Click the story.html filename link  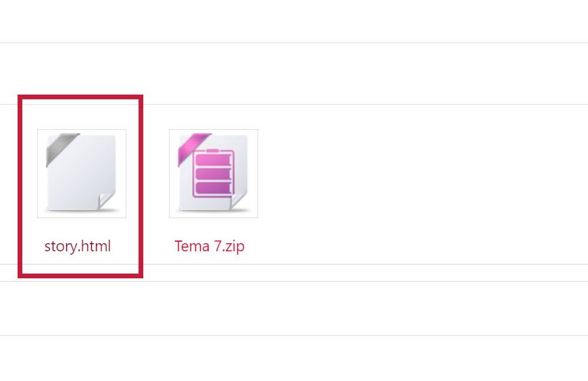coord(78,247)
